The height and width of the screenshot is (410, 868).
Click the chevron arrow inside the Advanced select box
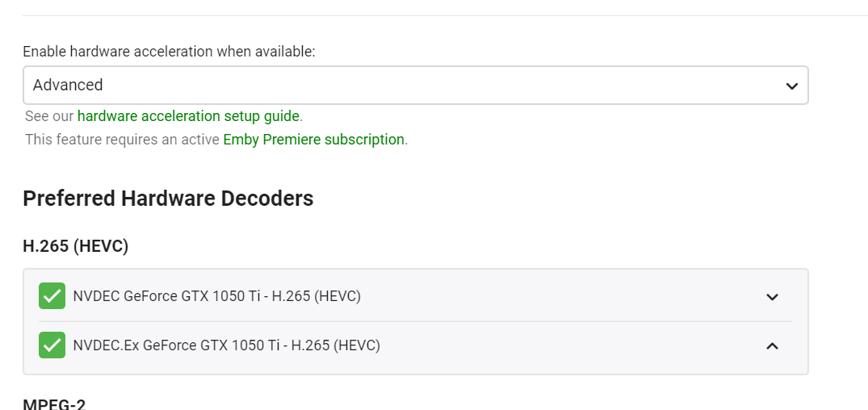click(x=791, y=86)
